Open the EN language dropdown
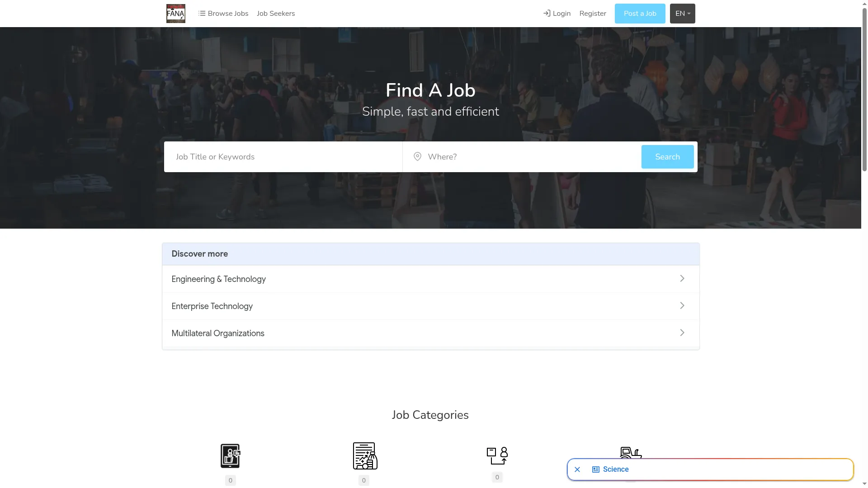 [x=682, y=14]
